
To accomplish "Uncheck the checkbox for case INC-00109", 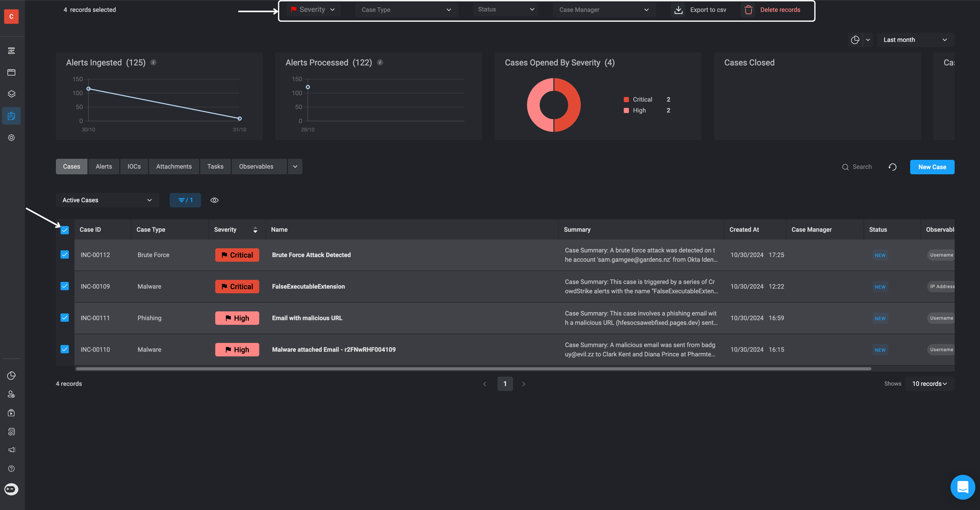I will (65, 286).
